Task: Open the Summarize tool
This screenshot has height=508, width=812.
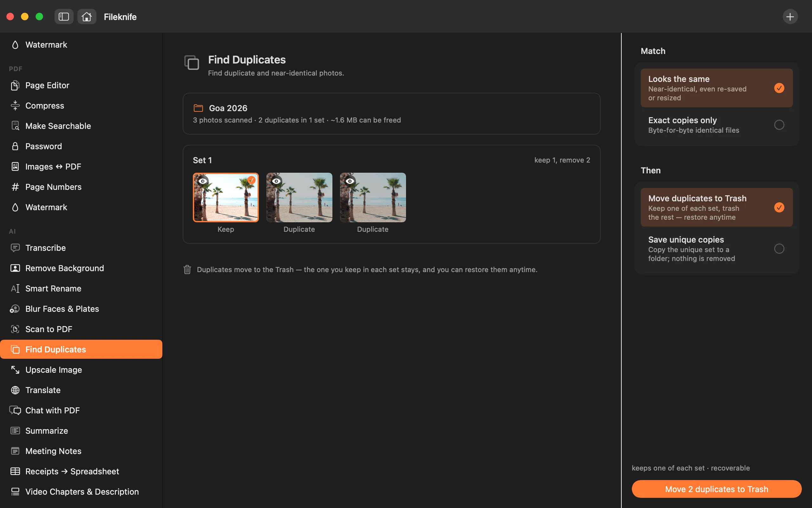Action: point(81,431)
